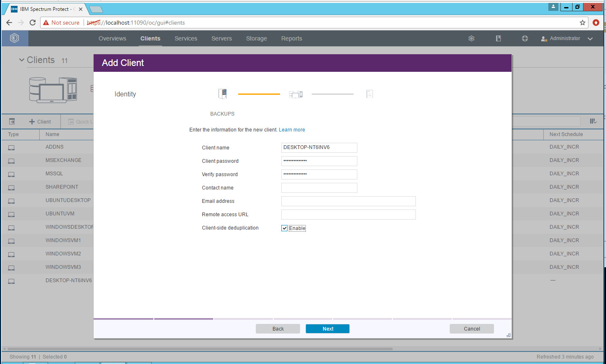Click the Identity step icon in wizard
Image resolution: width=606 pixels, height=364 pixels.
point(223,94)
